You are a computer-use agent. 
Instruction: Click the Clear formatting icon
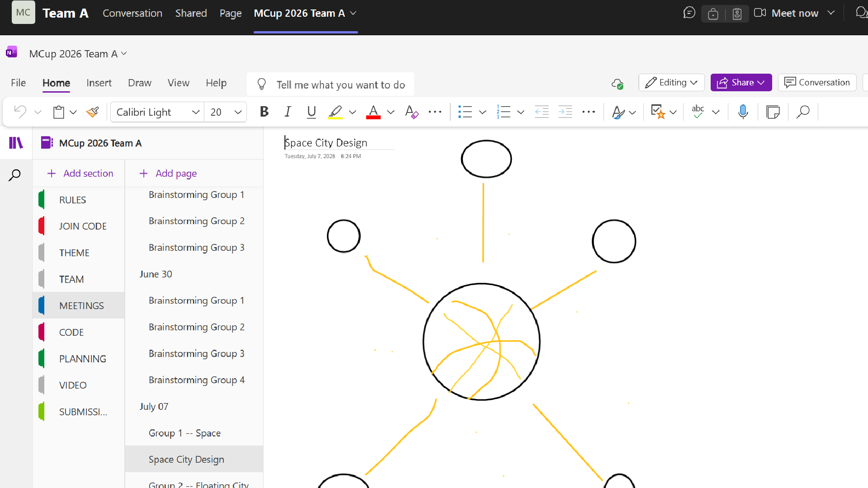tap(411, 112)
